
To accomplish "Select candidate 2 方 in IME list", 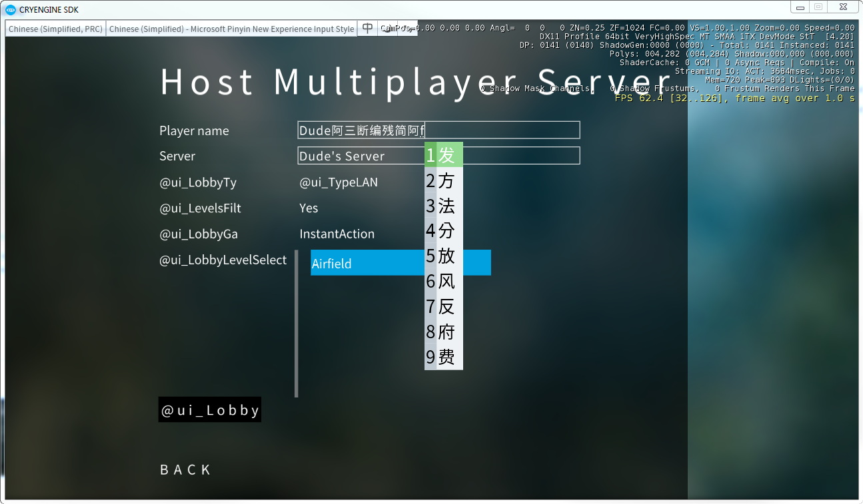I will coord(444,180).
